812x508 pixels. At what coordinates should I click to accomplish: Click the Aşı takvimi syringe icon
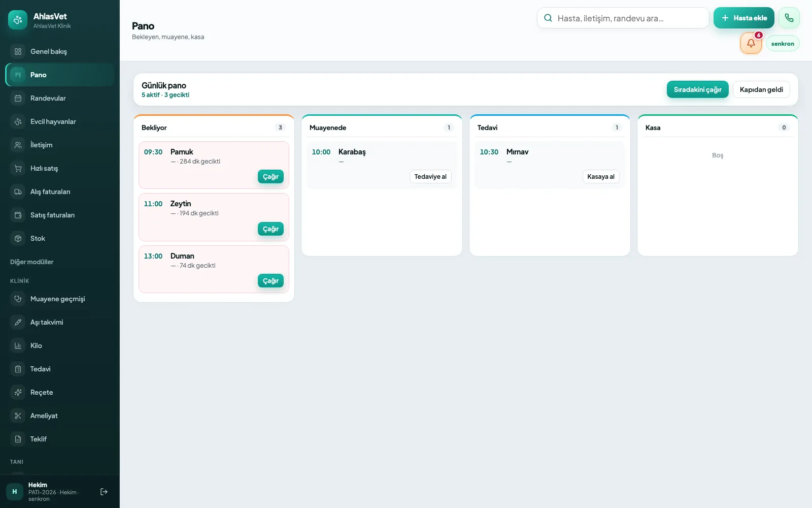tap(18, 322)
